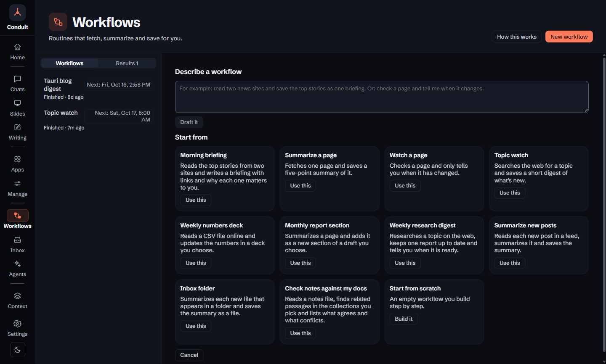606x364 pixels.
Task: Open Settings from the sidebar
Action: point(17,328)
